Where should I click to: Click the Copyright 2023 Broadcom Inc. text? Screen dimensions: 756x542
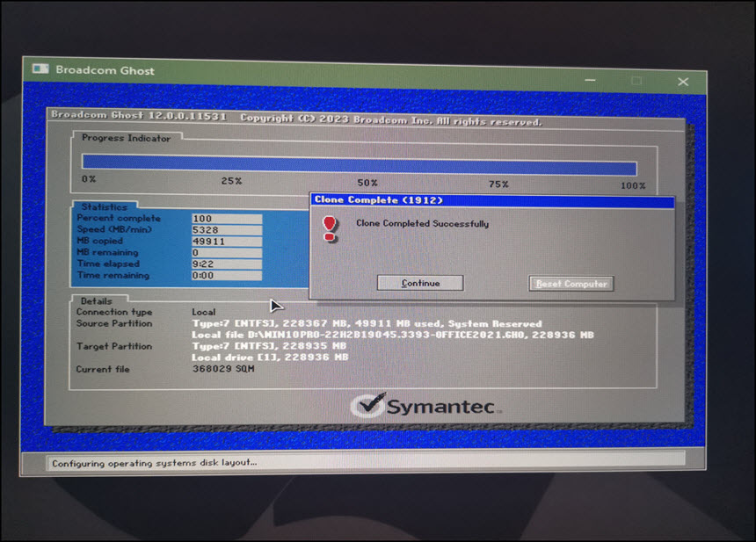[x=391, y=120]
